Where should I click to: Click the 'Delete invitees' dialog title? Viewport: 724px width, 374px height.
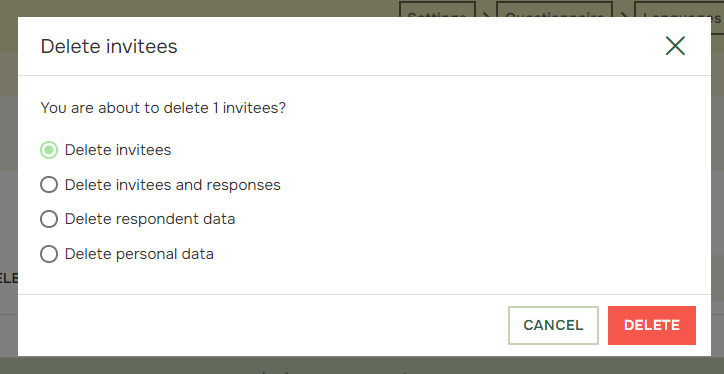click(109, 47)
